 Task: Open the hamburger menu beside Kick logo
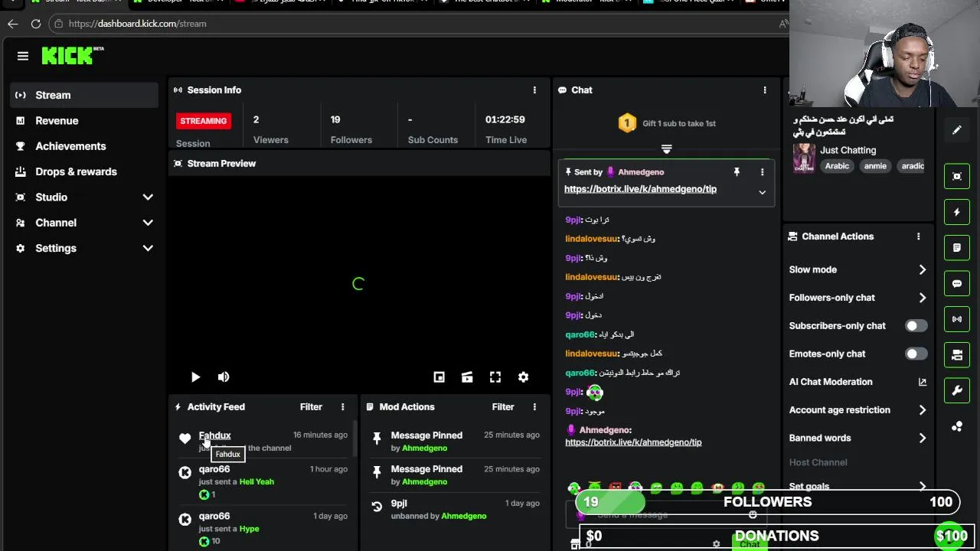click(23, 56)
